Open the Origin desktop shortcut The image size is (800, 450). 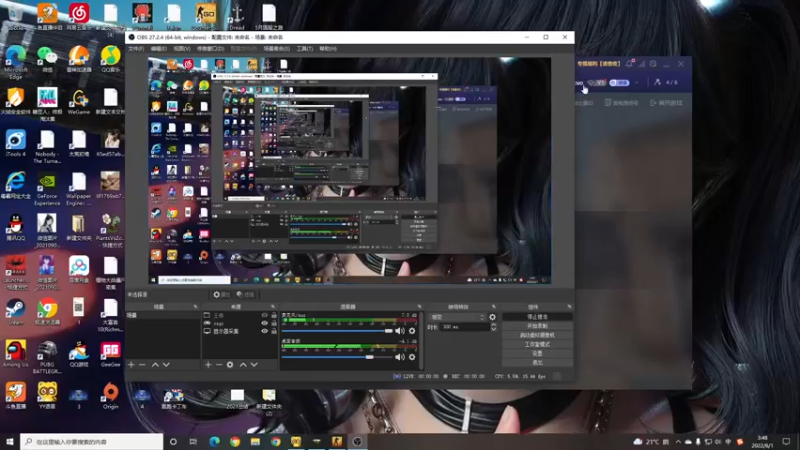pos(110,396)
